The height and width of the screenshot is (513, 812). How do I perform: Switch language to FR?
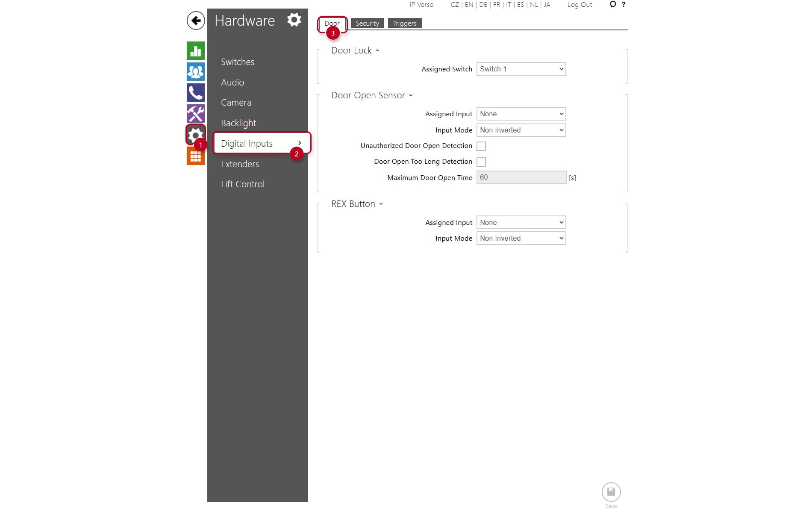click(x=497, y=5)
